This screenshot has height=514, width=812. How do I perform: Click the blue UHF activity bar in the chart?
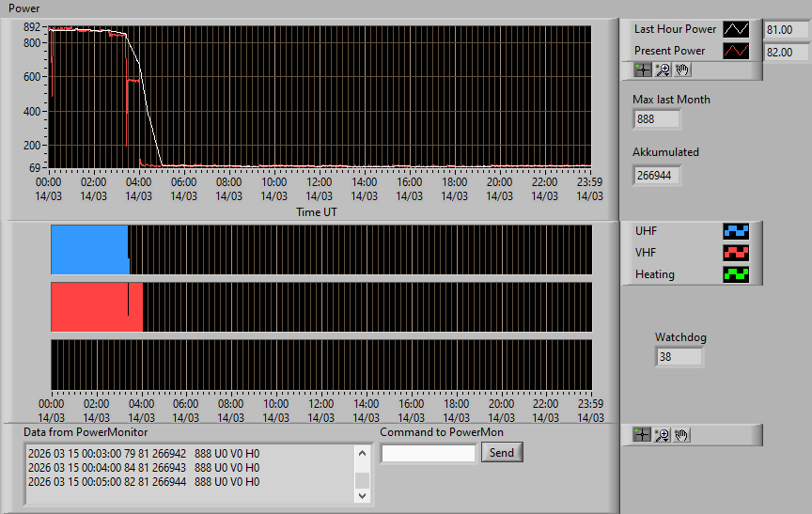pyautogui.click(x=89, y=250)
